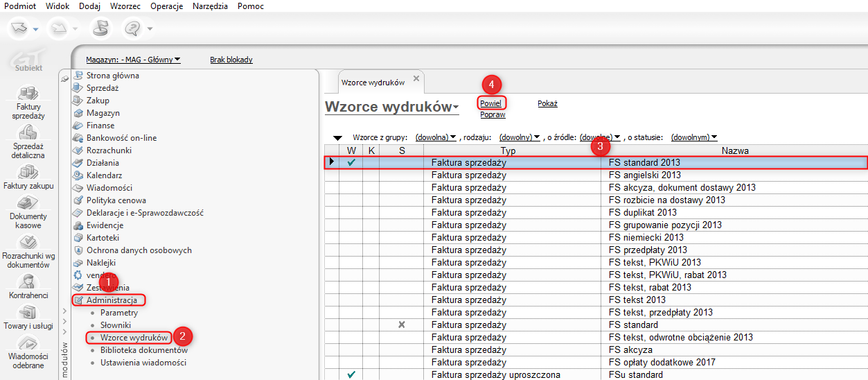Open Faktury sprzedaży from the sidebar
This screenshot has height=380, width=868.
click(28, 103)
